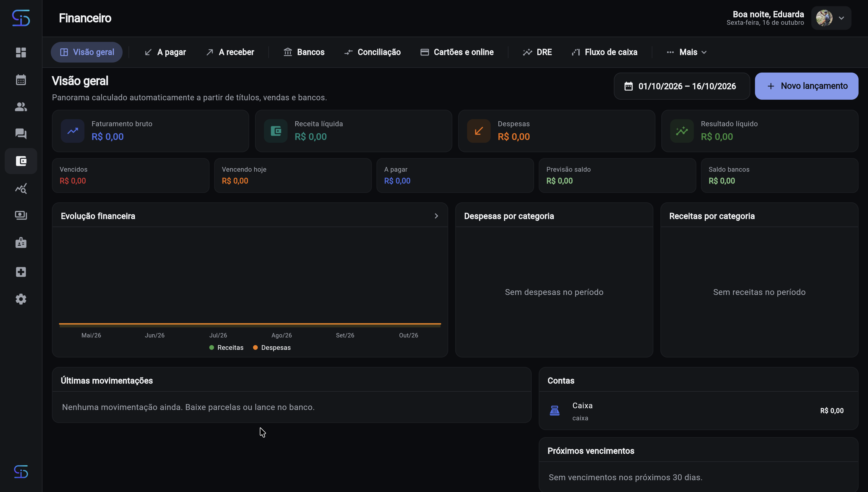Switch to the Fluxo de caixa tab
This screenshot has height=492, width=868.
click(x=605, y=53)
